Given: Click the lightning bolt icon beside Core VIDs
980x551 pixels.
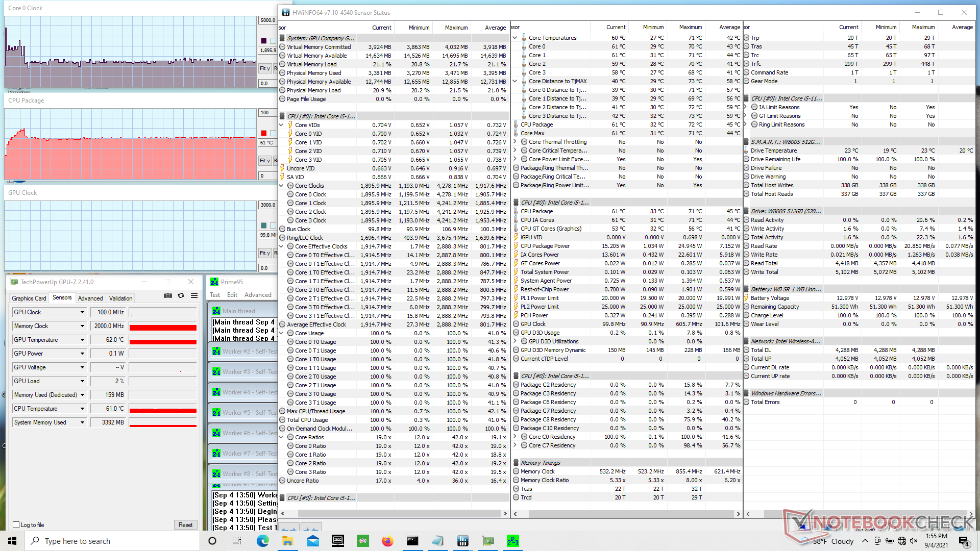Looking at the screenshot, I should 290,125.
